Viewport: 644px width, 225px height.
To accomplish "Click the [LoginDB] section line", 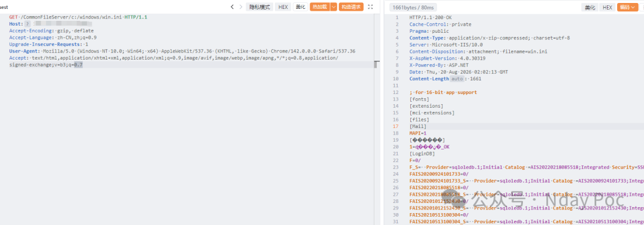I will pos(422,154).
